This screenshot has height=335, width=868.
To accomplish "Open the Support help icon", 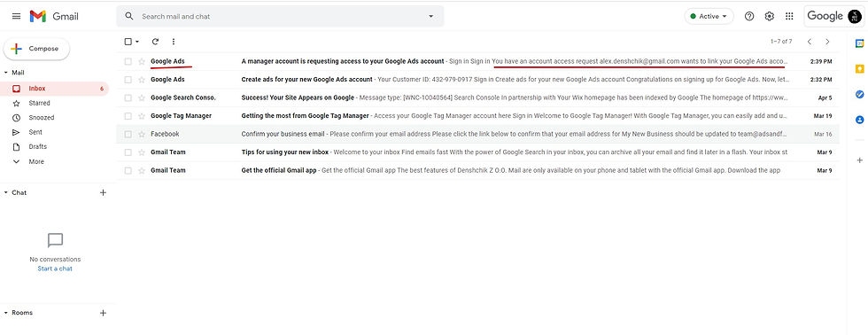I will [749, 16].
